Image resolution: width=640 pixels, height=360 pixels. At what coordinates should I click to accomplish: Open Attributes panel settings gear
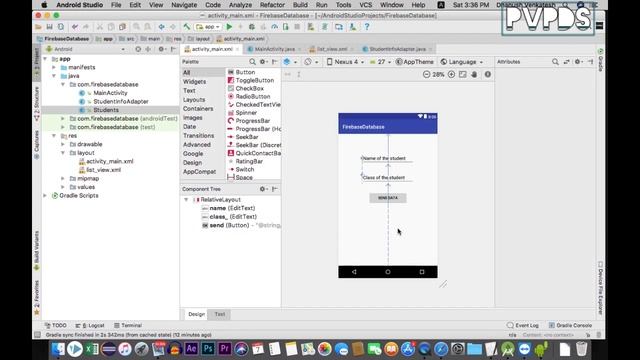577,62
